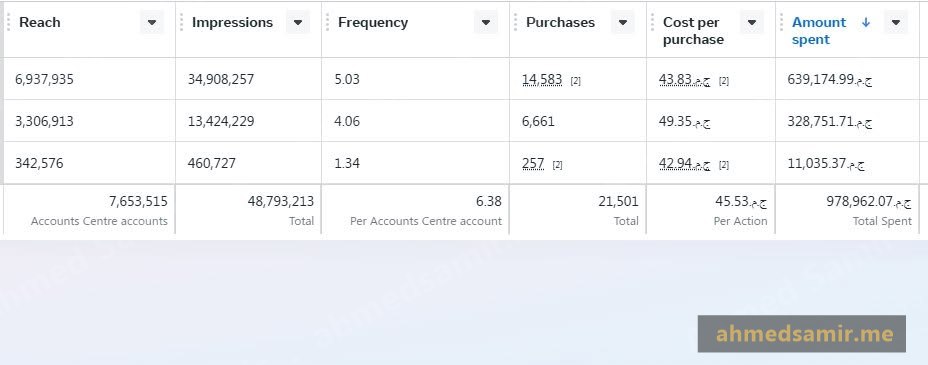Open the Impressions column dropdown arrow
The width and height of the screenshot is (928, 365).
tap(298, 22)
